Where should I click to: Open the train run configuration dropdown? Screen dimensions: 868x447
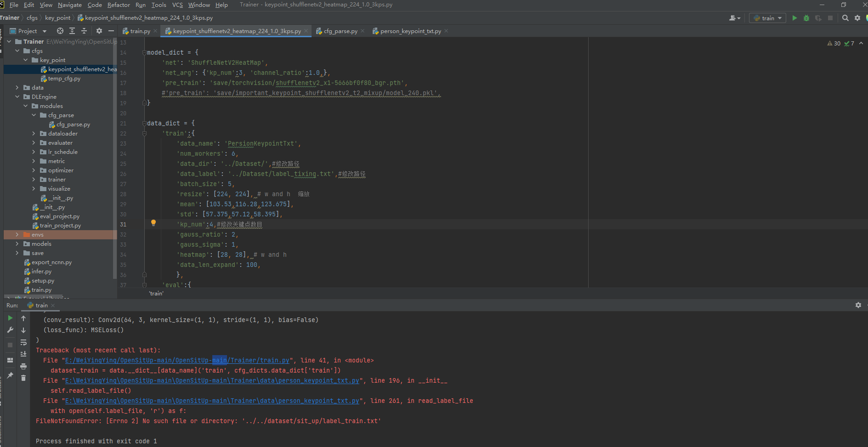(x=767, y=18)
